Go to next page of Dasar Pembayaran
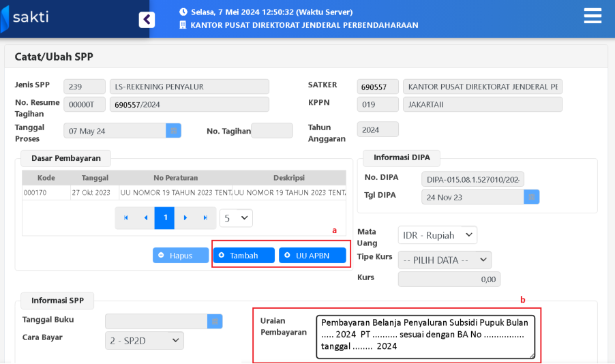The height and width of the screenshot is (364, 615). [x=185, y=218]
